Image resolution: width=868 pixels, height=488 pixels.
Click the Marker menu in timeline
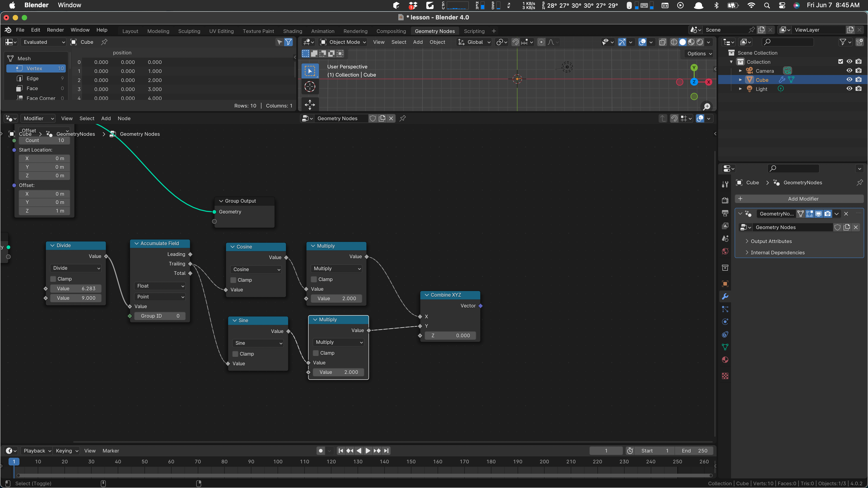tap(111, 451)
